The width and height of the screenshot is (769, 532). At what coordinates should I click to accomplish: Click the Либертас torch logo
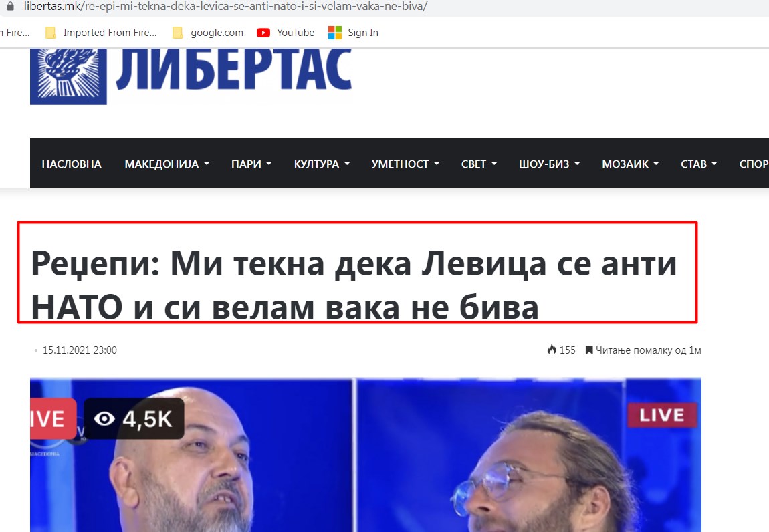point(68,76)
